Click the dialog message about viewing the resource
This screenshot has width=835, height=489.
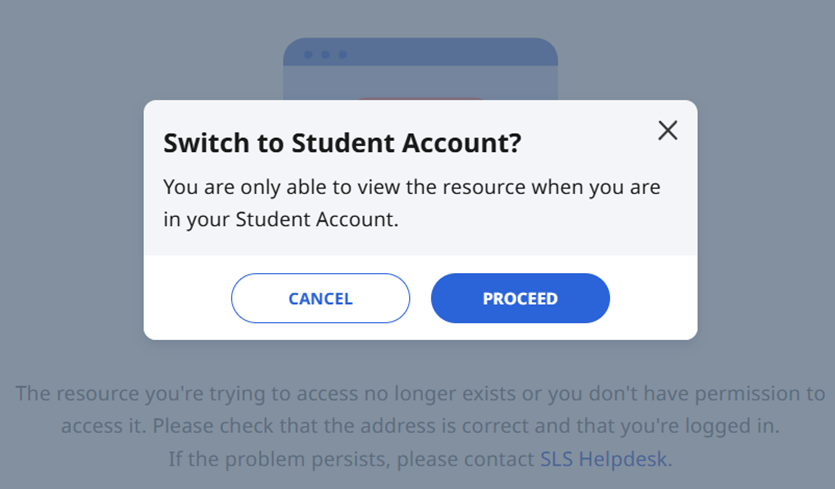coord(411,187)
